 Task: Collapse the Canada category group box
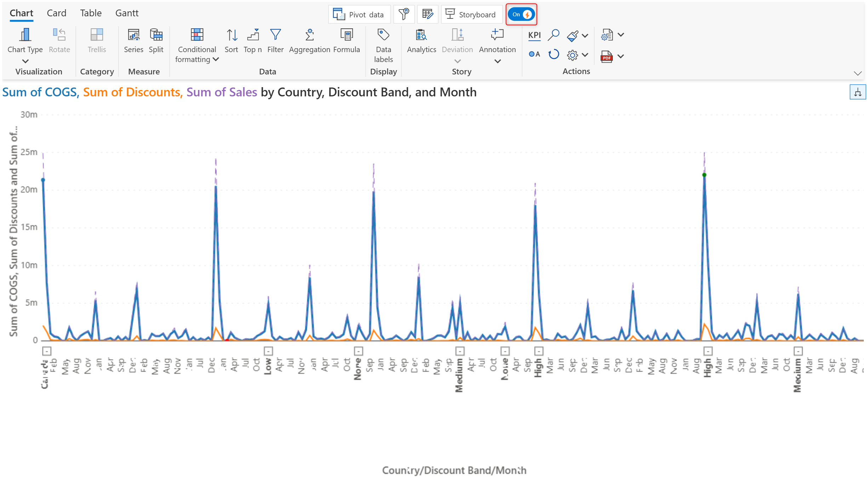pos(47,351)
